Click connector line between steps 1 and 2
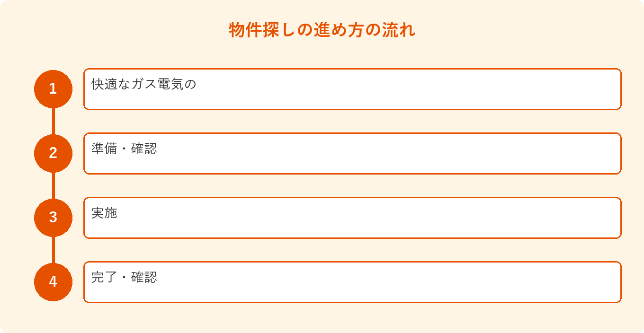 (x=53, y=121)
